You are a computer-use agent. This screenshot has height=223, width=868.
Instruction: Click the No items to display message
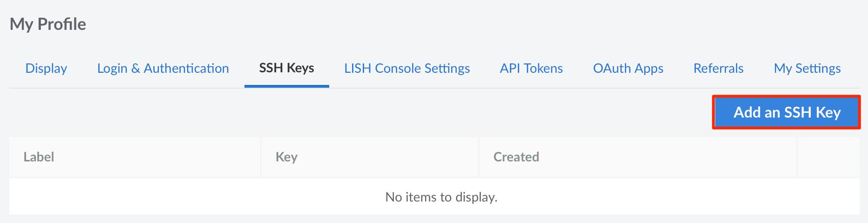coord(441,197)
